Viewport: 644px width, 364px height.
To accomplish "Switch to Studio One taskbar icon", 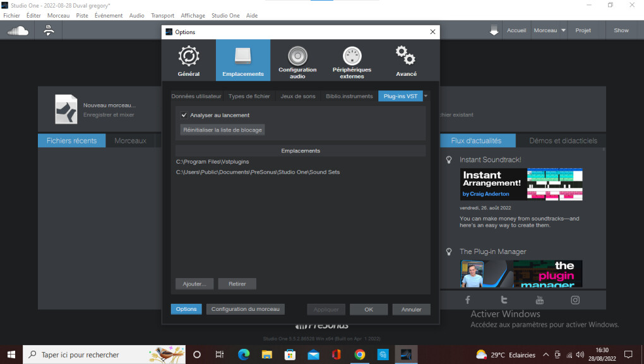I will coord(406,355).
